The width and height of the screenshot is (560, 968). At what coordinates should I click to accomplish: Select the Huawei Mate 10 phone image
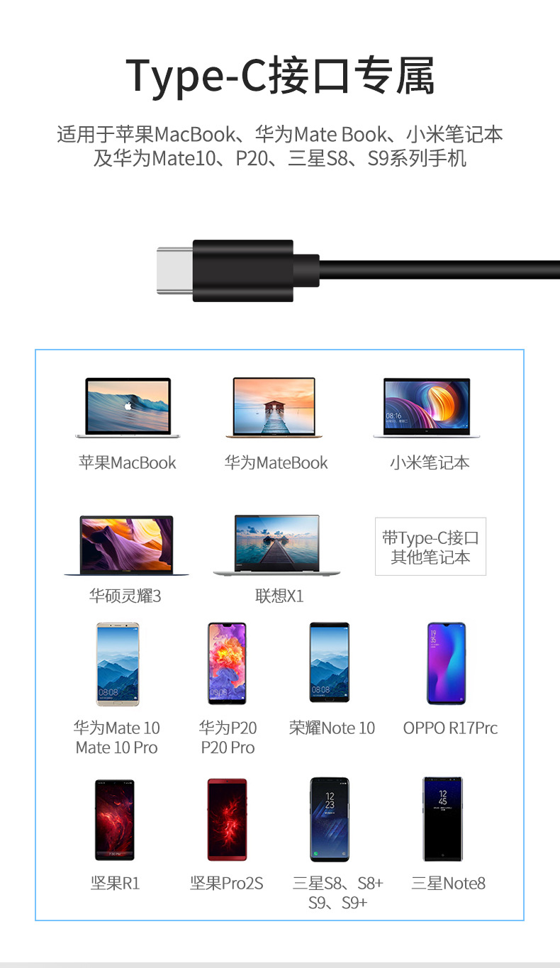point(118,664)
